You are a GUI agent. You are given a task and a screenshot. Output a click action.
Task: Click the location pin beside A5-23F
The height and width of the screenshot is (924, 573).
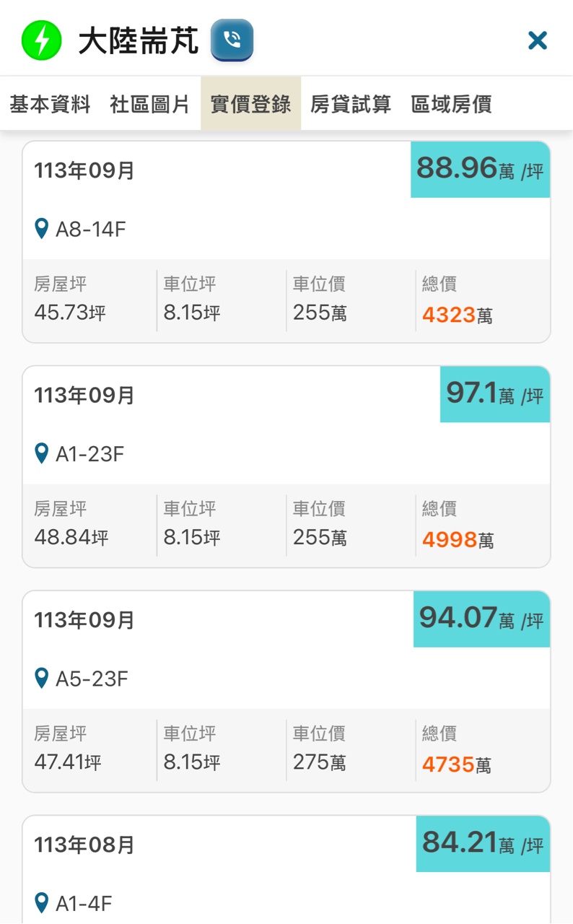coord(42,679)
